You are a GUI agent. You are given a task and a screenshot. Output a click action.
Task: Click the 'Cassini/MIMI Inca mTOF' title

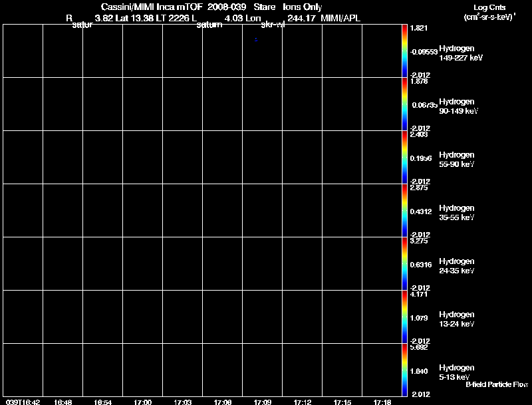click(x=152, y=7)
